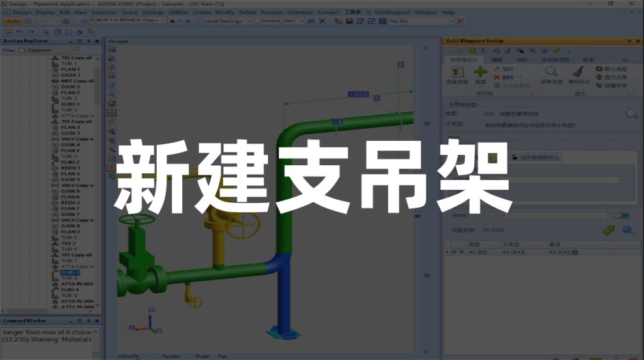
Task: Open the _Current_Desi dropdown
Action: click(301, 21)
